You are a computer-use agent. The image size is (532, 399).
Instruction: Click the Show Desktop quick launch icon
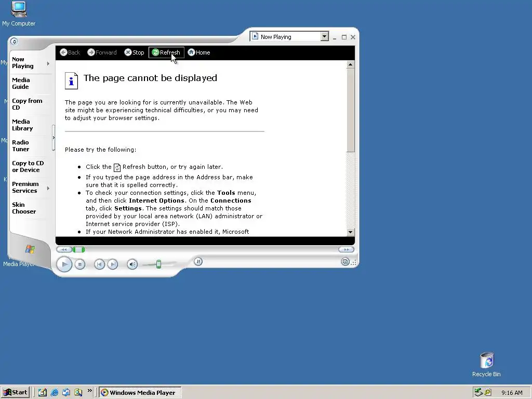point(43,393)
